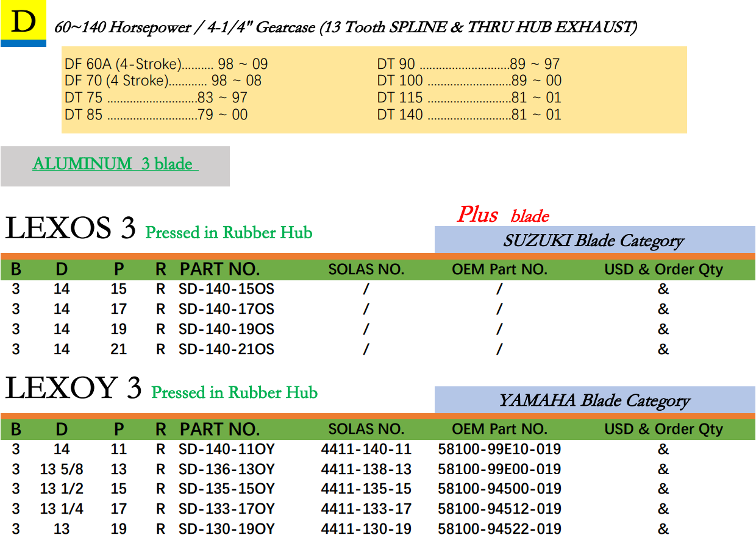
Task: Click the LEXOY 3 heading
Action: (73, 388)
